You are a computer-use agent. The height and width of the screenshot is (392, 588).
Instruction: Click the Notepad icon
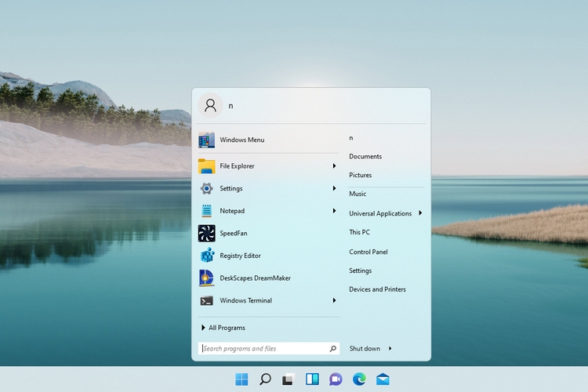pos(207,211)
